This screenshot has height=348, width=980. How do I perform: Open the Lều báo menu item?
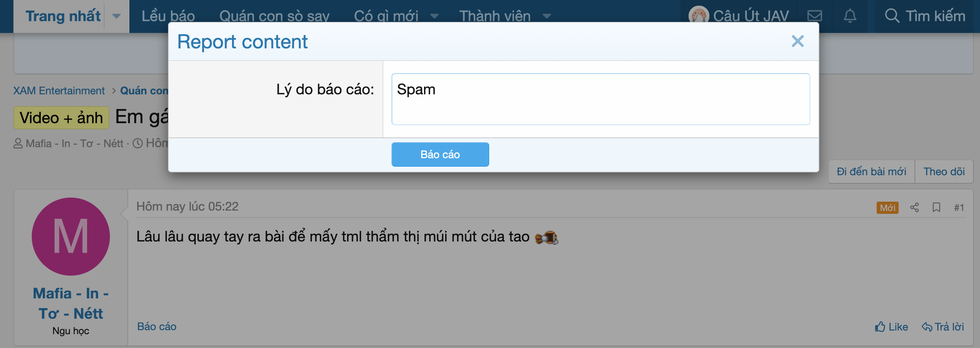pyautogui.click(x=168, y=16)
